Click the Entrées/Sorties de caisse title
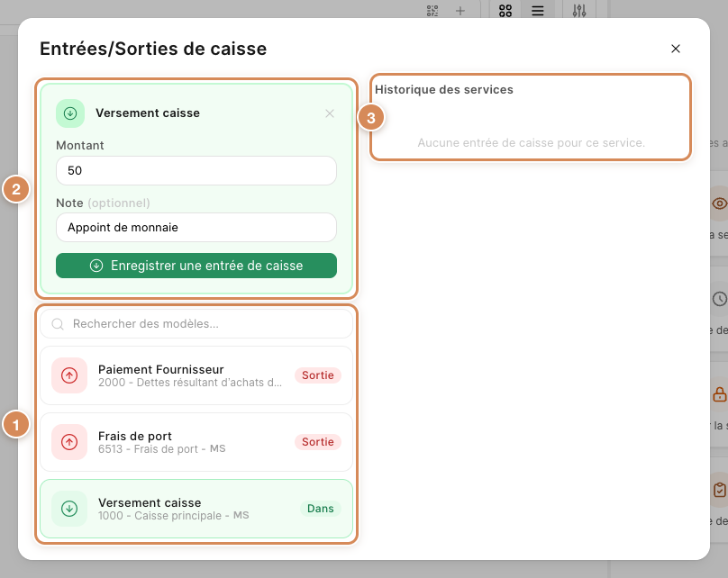Screen dimensions: 728x578 point(153,49)
